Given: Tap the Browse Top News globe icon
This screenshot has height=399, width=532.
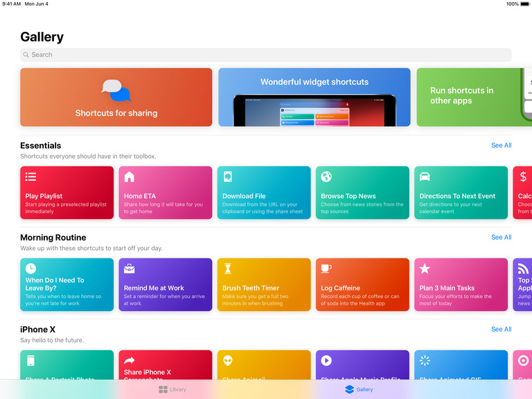Looking at the screenshot, I should pos(326,177).
